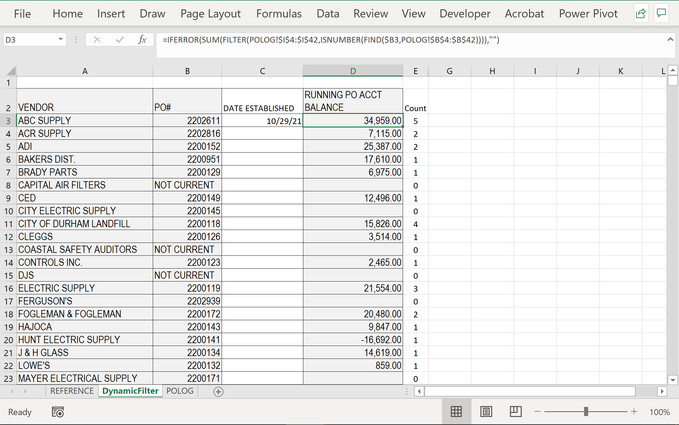Switch to Page Layout view icon

click(486, 412)
